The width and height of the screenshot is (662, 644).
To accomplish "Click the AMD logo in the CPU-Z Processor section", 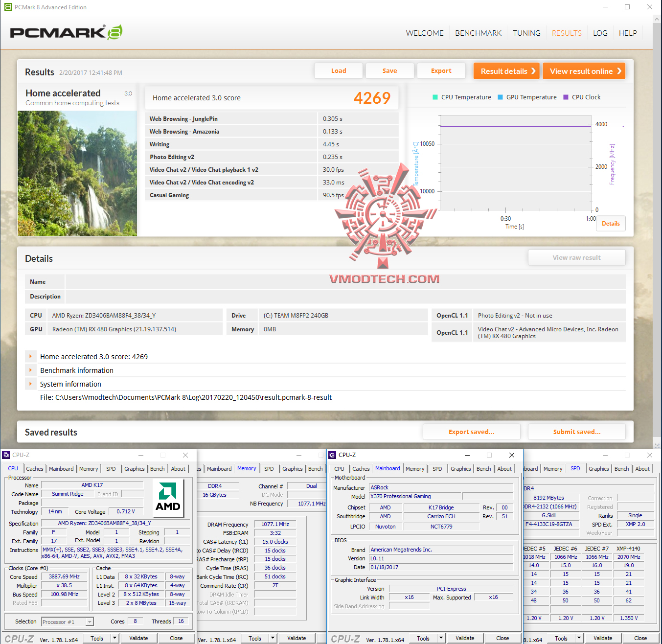I will click(168, 498).
